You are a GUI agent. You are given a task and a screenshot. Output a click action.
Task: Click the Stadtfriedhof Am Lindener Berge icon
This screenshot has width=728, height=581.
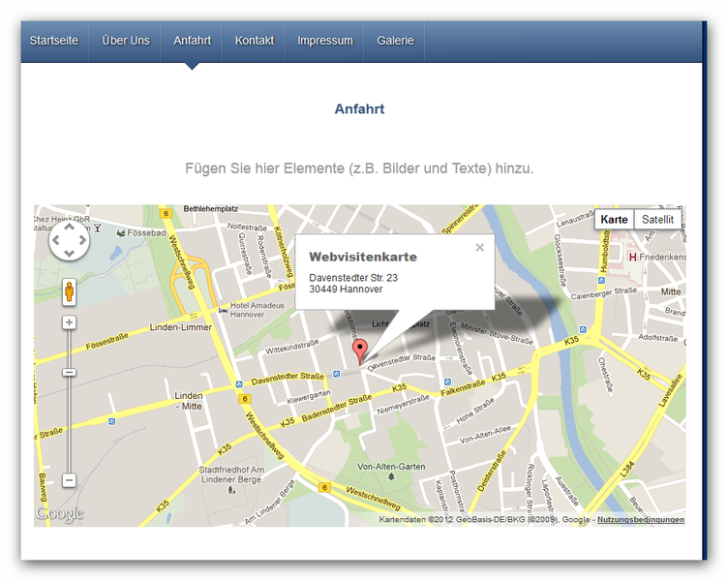tap(231, 489)
